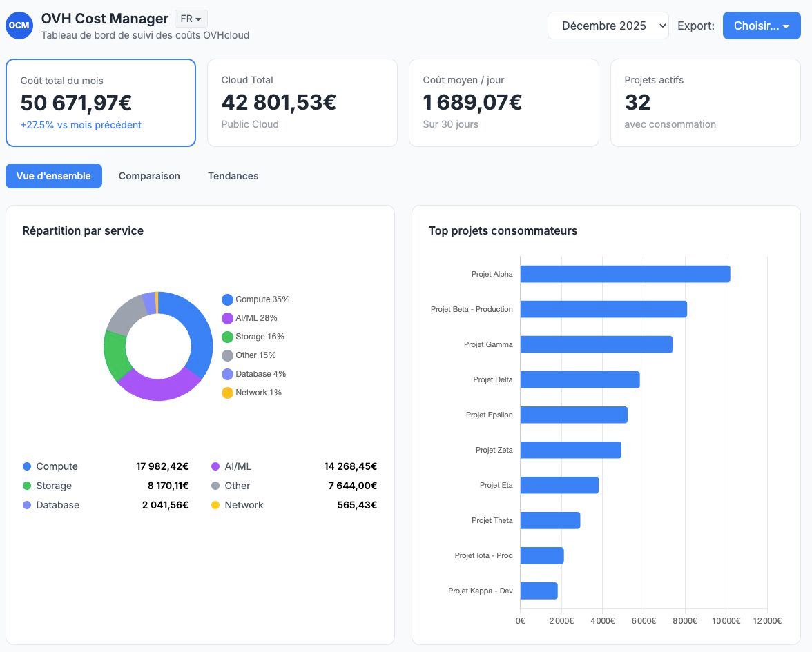Click the OCM logo icon
Image resolution: width=812 pixels, height=652 pixels.
click(x=19, y=26)
